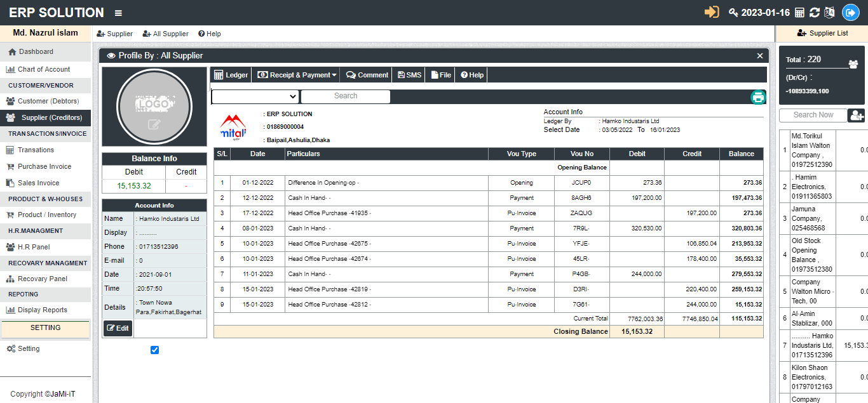
Task: Click the ledger Search input field
Action: pos(345,96)
